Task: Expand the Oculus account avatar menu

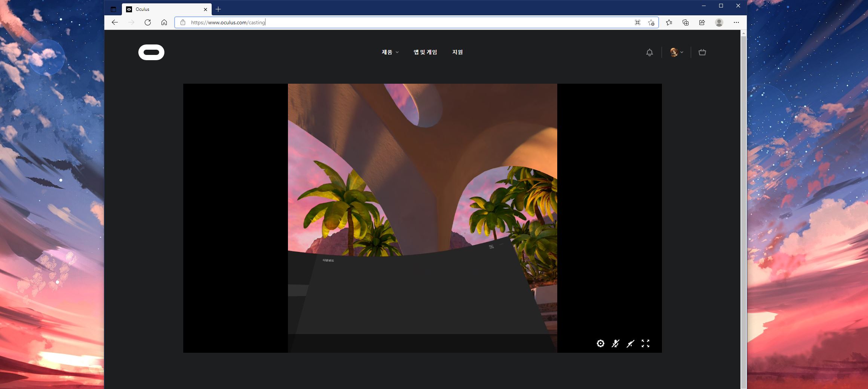Action: coord(677,52)
